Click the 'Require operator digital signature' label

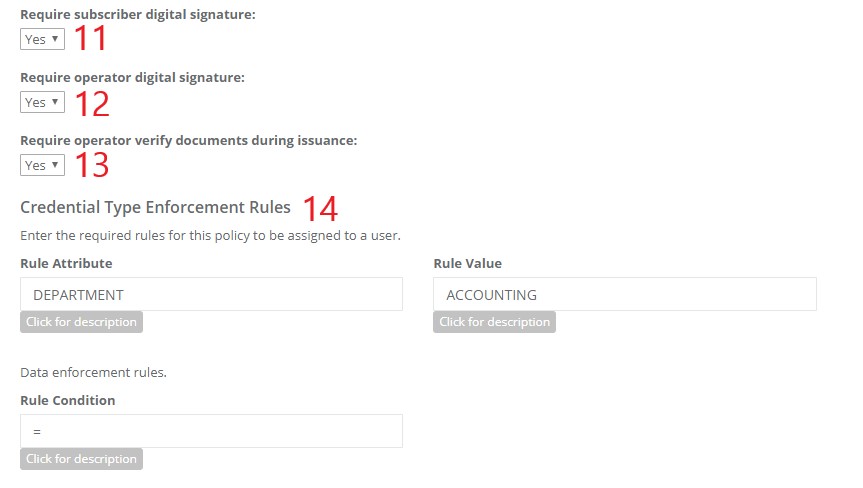[132, 77]
